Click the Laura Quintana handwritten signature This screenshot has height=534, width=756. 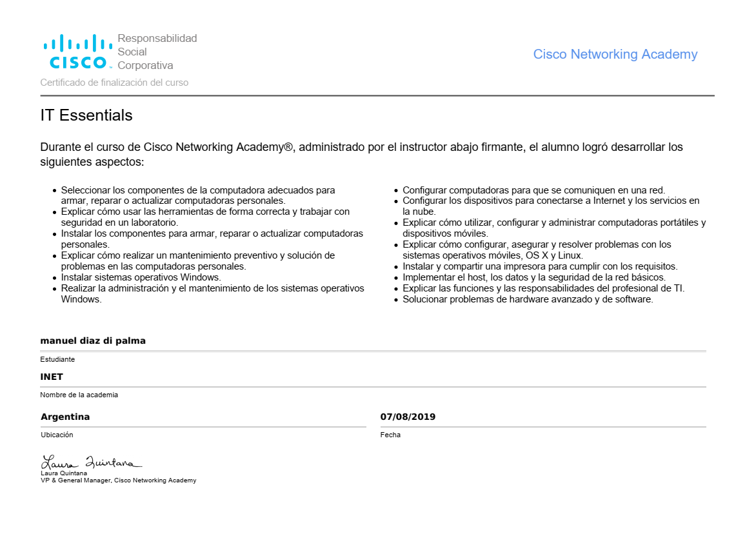click(x=91, y=462)
